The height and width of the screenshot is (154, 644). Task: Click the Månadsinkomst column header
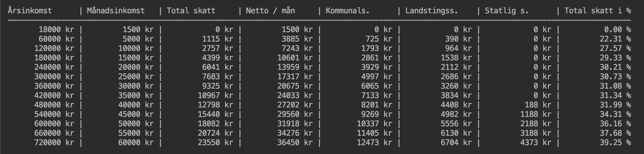click(x=116, y=11)
